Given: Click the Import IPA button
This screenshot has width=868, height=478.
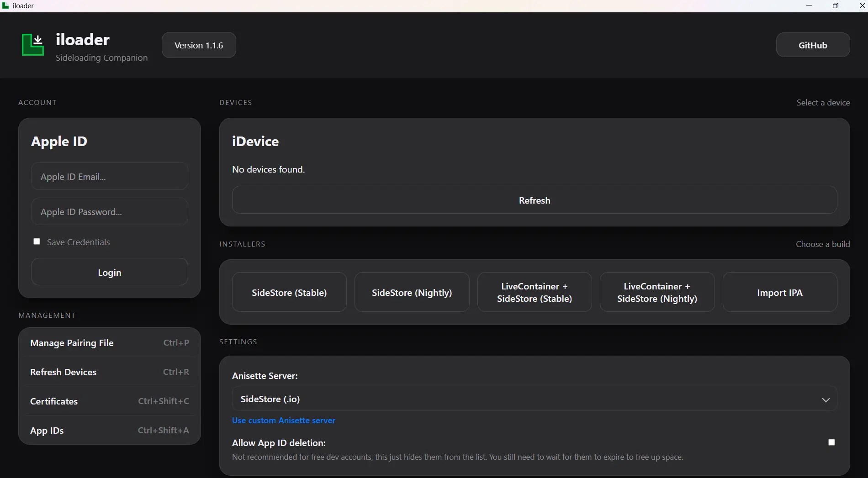Looking at the screenshot, I should [x=780, y=292].
